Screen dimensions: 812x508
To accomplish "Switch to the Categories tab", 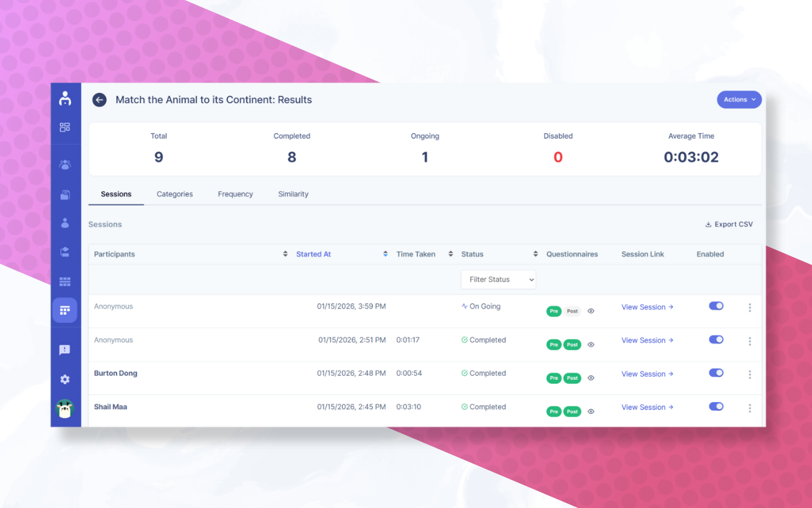I will click(x=174, y=194).
